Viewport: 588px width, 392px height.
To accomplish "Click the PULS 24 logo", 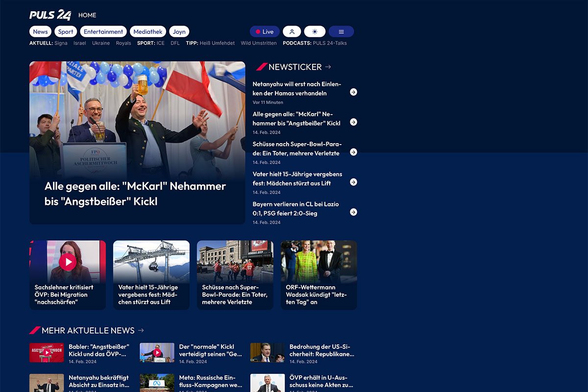I will coord(50,15).
